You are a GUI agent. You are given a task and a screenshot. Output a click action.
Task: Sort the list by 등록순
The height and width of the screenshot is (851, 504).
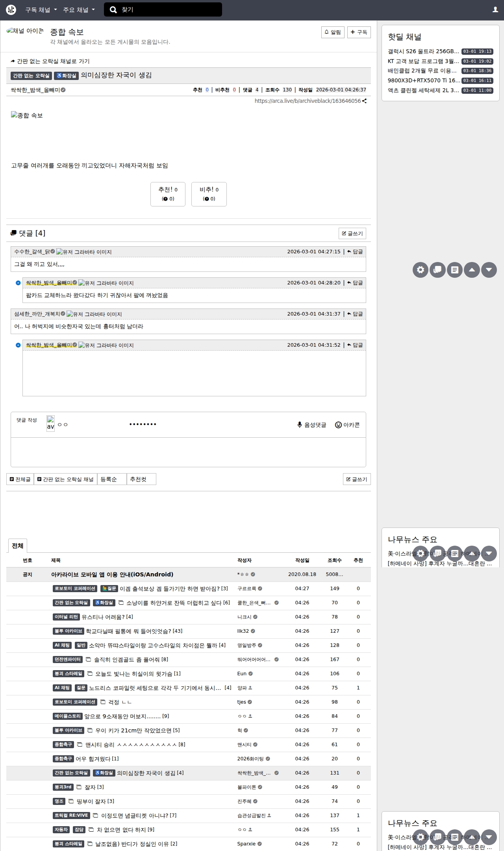click(112, 479)
